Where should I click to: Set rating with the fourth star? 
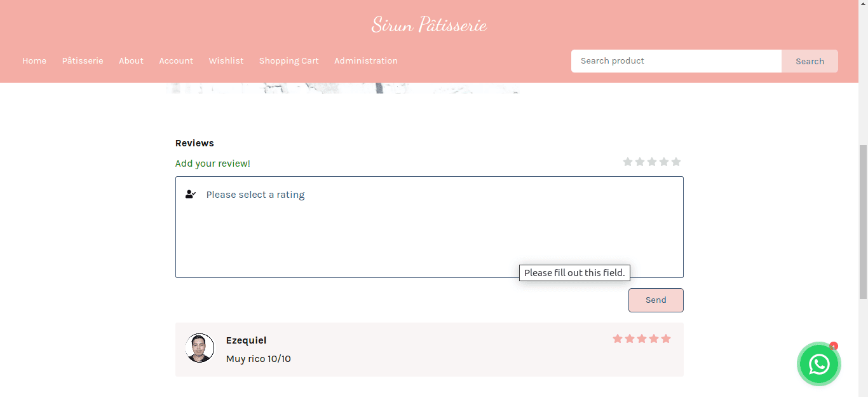click(664, 162)
